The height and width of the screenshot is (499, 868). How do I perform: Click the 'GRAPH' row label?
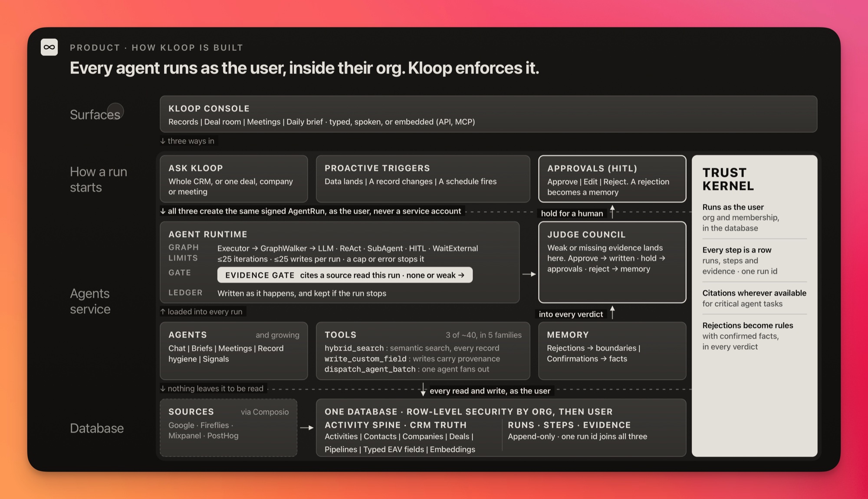184,247
